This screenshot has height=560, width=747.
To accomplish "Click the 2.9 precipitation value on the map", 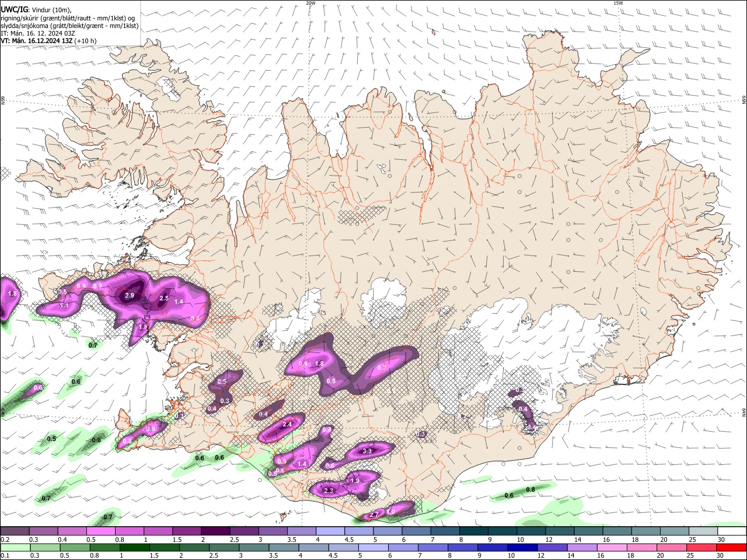I will coord(130,296).
